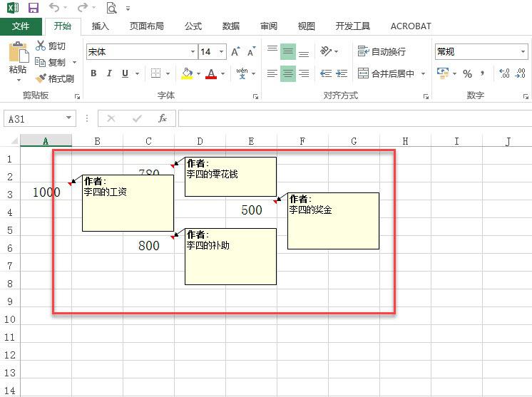Apply comma style number format
The image size is (532, 397).
click(482, 73)
